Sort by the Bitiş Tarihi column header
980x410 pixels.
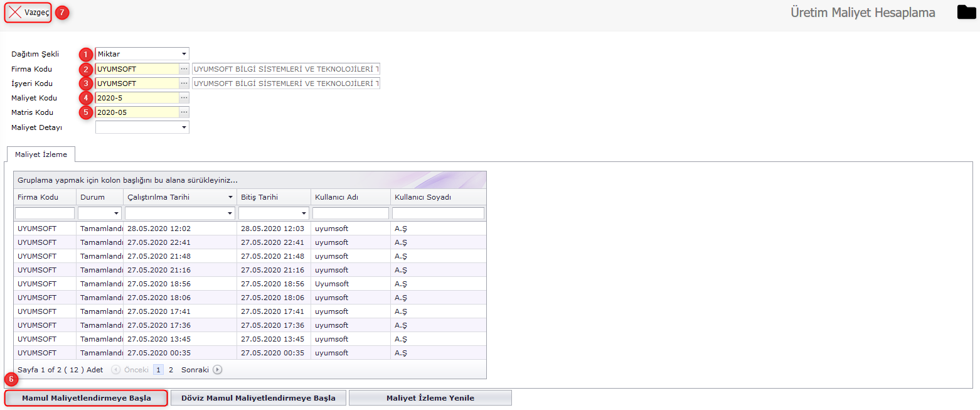(274, 197)
